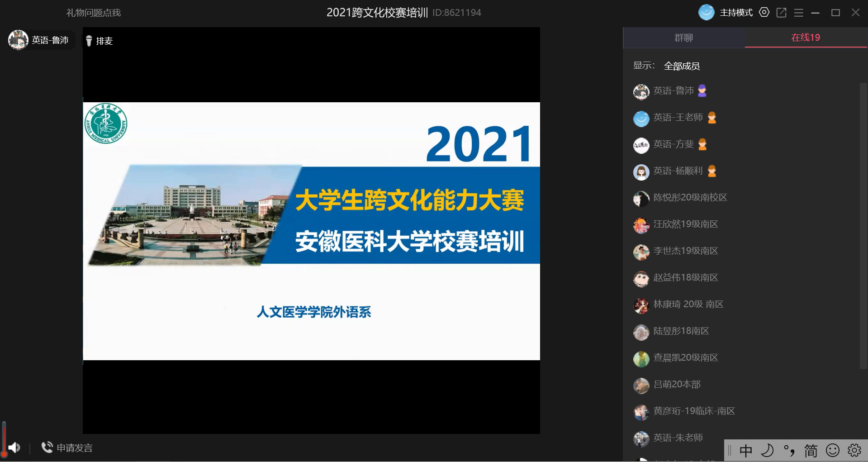
Task: Switch to the 在线19 tab
Action: (x=806, y=38)
